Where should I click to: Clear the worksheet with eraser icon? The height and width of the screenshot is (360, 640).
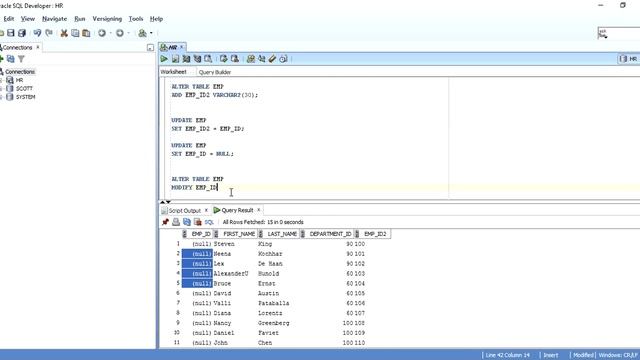point(272,59)
